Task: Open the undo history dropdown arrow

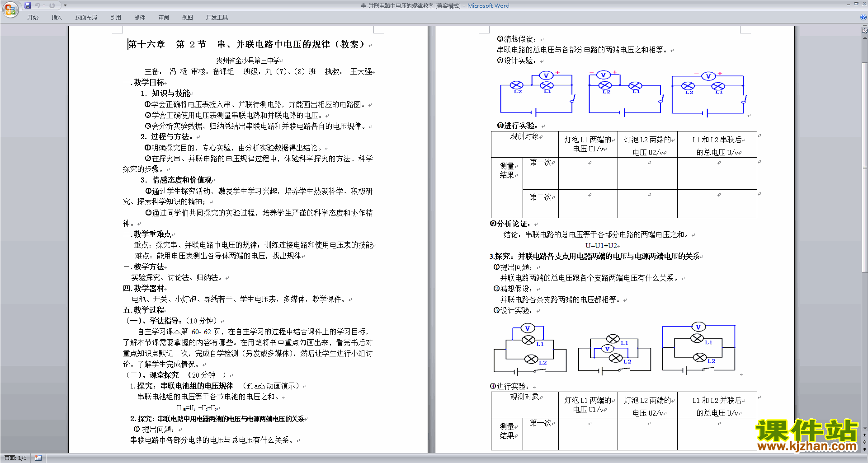Action: click(x=44, y=5)
